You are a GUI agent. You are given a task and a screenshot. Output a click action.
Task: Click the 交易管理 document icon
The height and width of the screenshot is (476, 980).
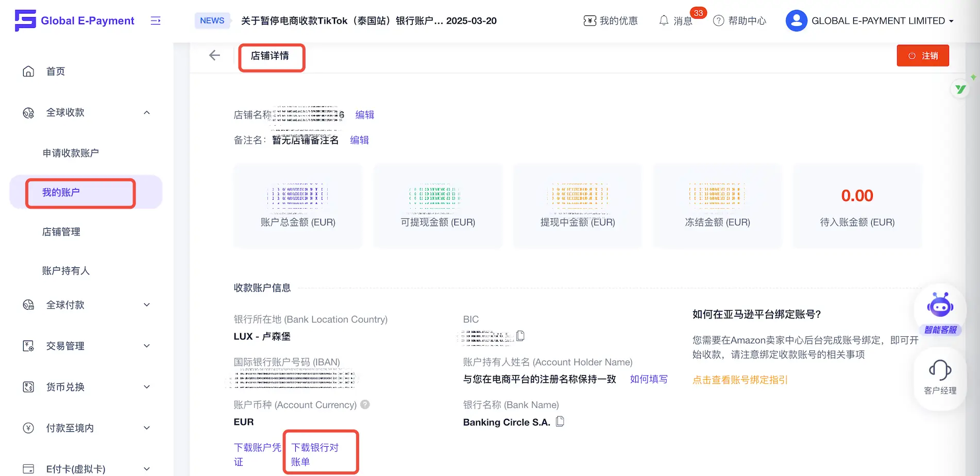(28, 346)
